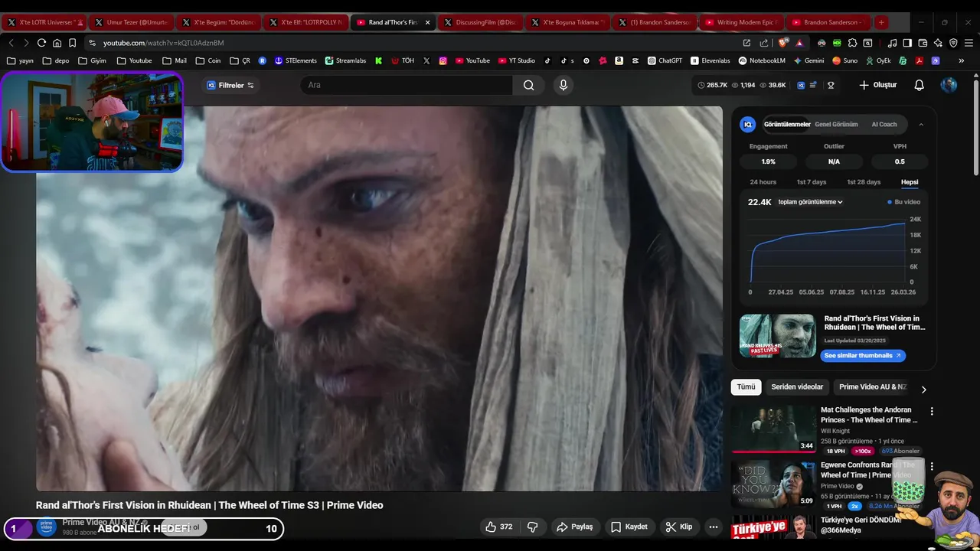Open Filtreler filter options
Viewport: 980px width, 551px height.
pyautogui.click(x=230, y=85)
